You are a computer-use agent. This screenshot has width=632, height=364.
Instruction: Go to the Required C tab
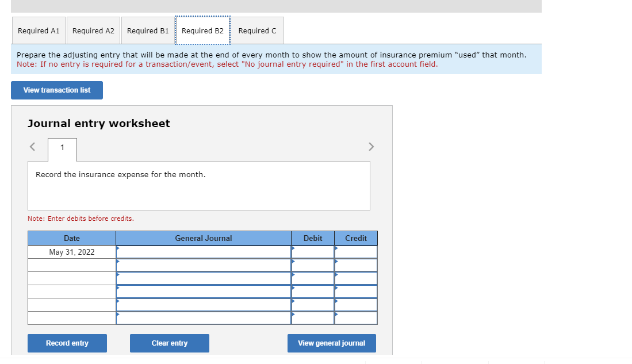(257, 30)
